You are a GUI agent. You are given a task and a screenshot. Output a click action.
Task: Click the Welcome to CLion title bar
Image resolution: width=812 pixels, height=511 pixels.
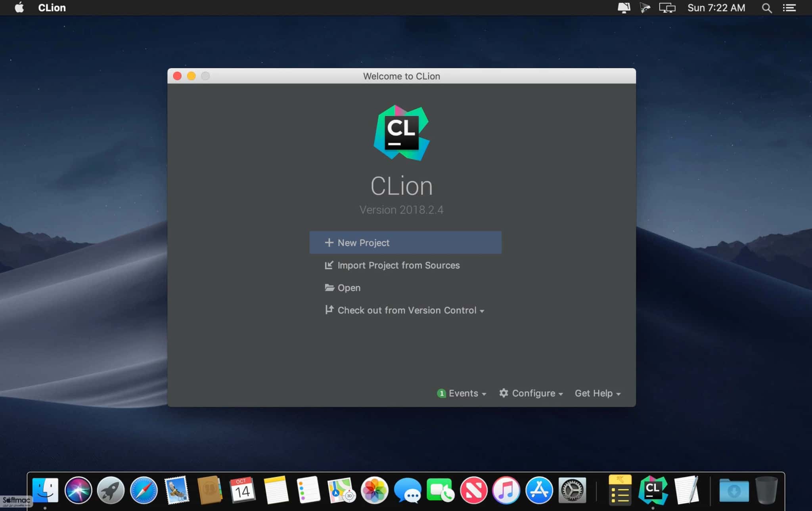coord(402,76)
